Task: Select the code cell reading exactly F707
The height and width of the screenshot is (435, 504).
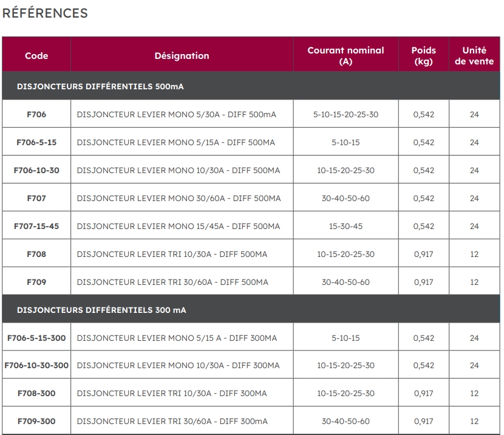Action: [x=36, y=198]
